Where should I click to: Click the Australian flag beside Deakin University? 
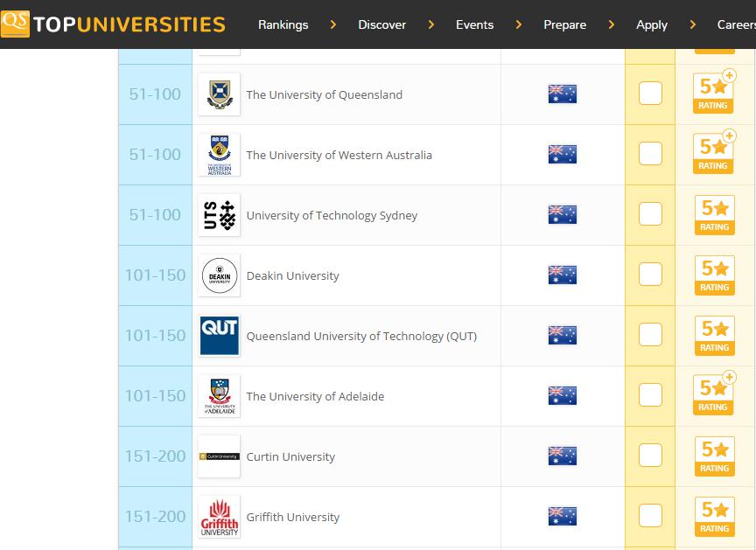[x=562, y=275]
